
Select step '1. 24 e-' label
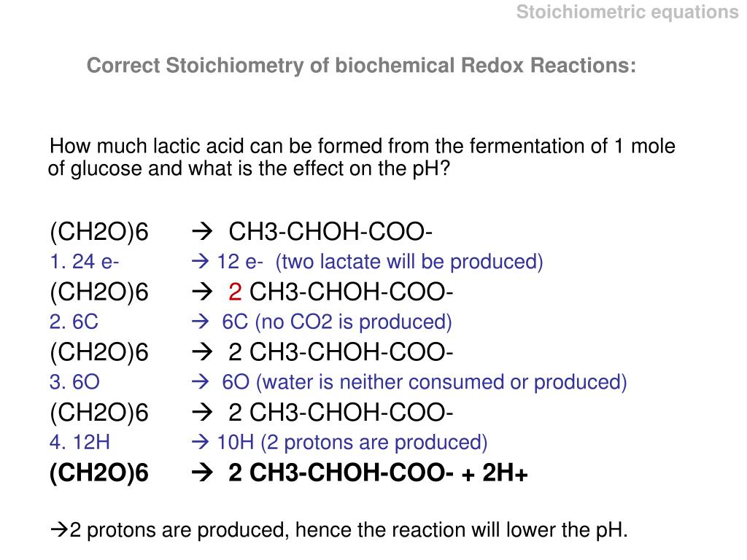(84, 262)
